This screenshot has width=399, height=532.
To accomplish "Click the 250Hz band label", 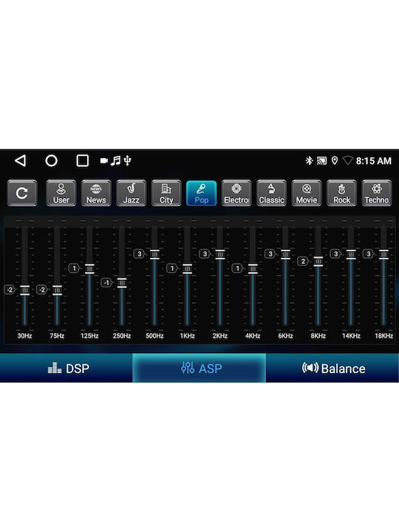I will (x=122, y=336).
